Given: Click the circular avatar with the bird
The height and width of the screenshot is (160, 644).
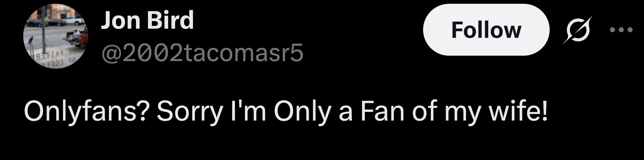Looking at the screenshot, I should 56,36.
